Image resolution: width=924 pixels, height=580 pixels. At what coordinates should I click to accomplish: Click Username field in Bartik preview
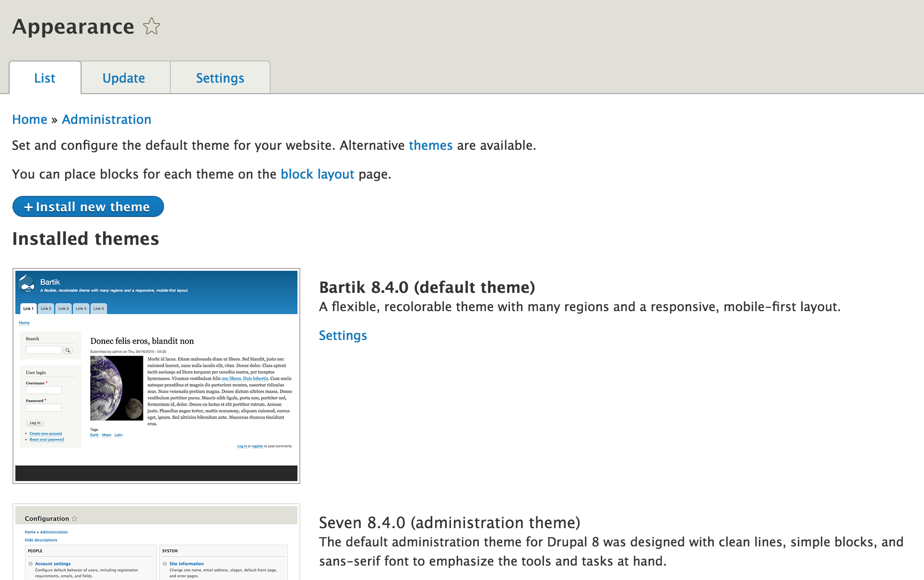(x=44, y=390)
